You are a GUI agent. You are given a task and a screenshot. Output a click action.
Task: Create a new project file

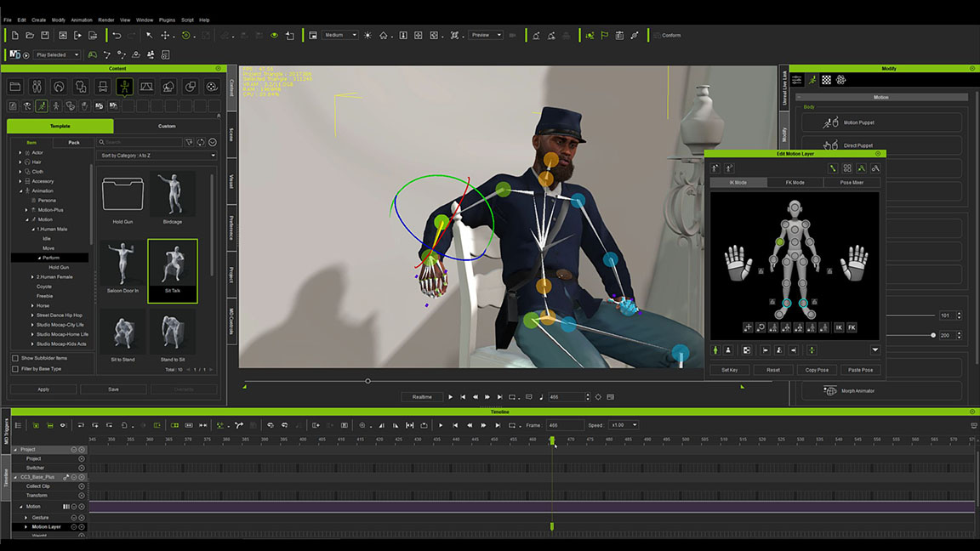pos(15,36)
